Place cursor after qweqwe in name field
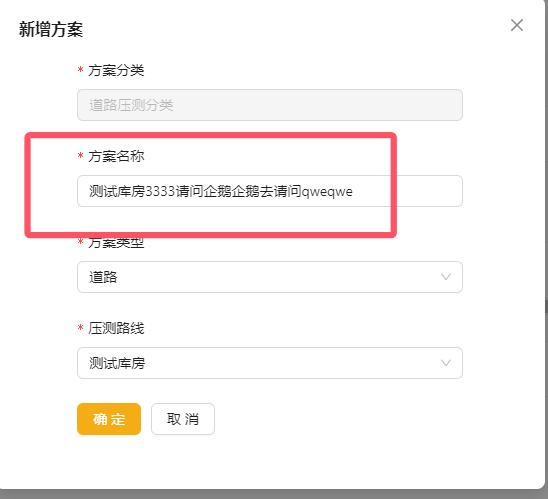Image resolution: width=548 pixels, height=499 pixels. pyautogui.click(x=354, y=191)
